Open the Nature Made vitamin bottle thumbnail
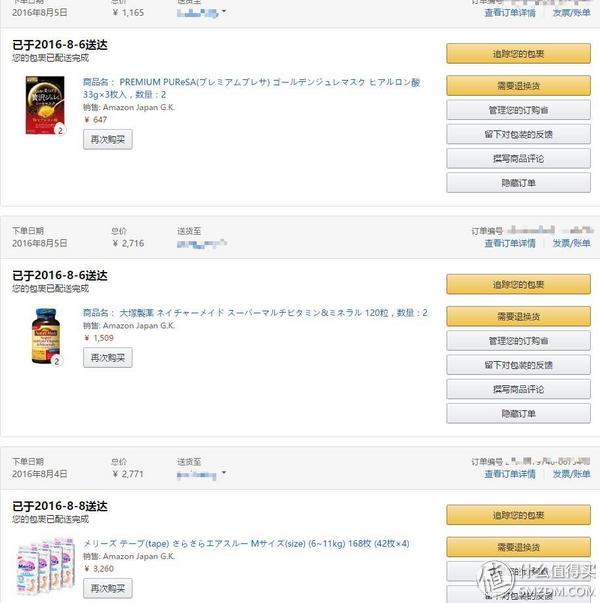Screen dimensions: 600x603 pos(46,336)
